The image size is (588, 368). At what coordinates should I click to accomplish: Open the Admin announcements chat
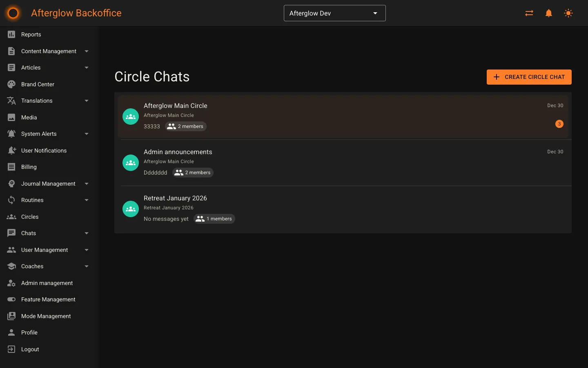tap(286, 162)
